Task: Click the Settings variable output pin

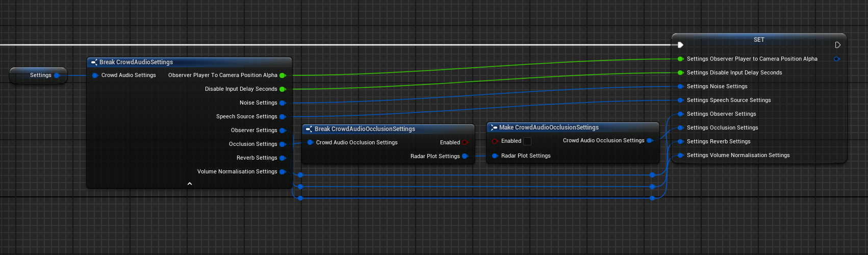Action: (x=57, y=75)
